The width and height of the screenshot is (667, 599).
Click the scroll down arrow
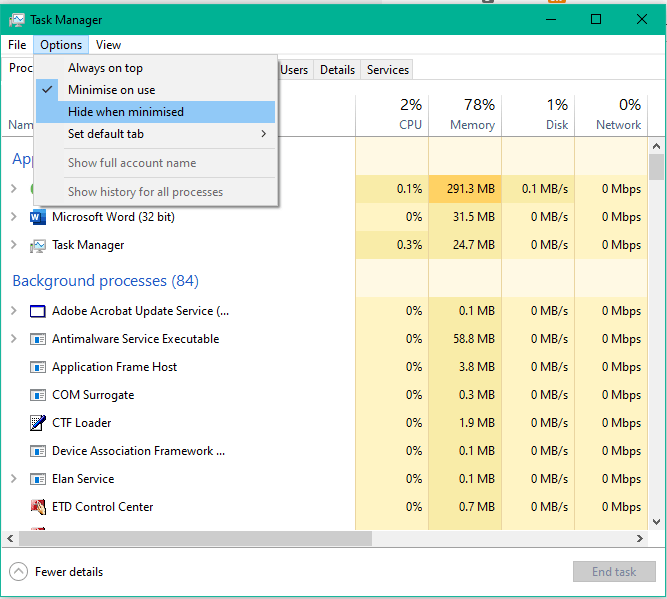click(656, 522)
